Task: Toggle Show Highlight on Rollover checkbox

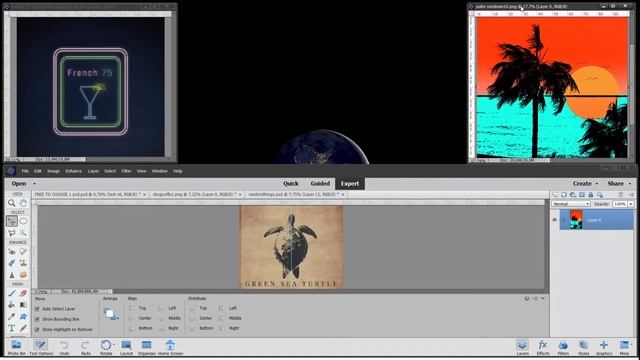Action: tap(37, 329)
